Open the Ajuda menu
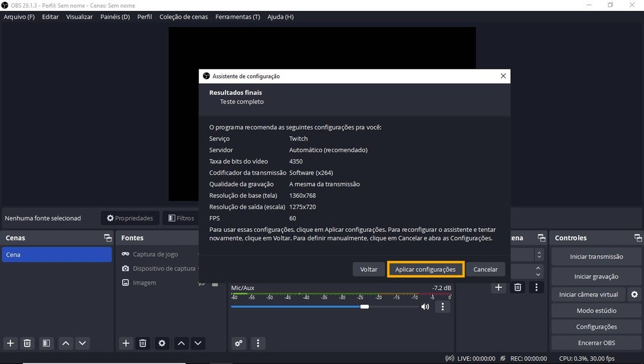The width and height of the screenshot is (644, 364). pos(281,17)
